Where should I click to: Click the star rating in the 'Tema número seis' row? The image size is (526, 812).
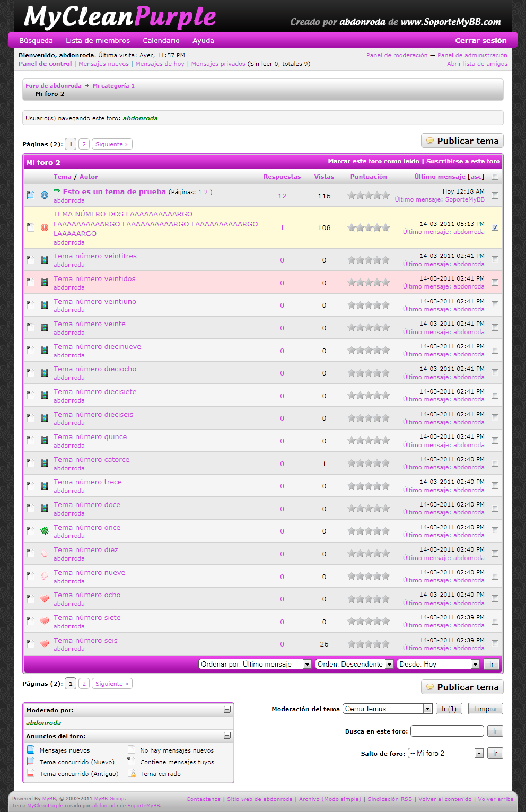[x=369, y=644]
